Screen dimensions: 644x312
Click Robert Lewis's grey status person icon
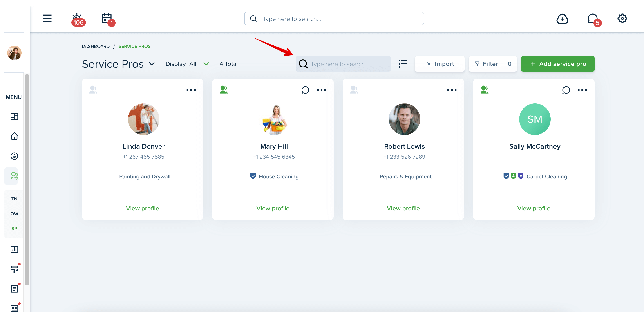(354, 90)
